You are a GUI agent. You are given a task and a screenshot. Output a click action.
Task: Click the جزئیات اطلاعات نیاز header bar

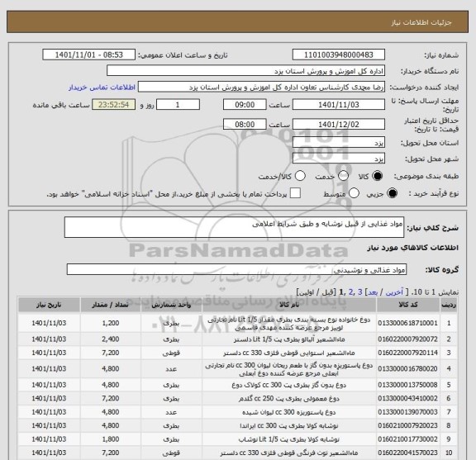[x=238, y=21]
